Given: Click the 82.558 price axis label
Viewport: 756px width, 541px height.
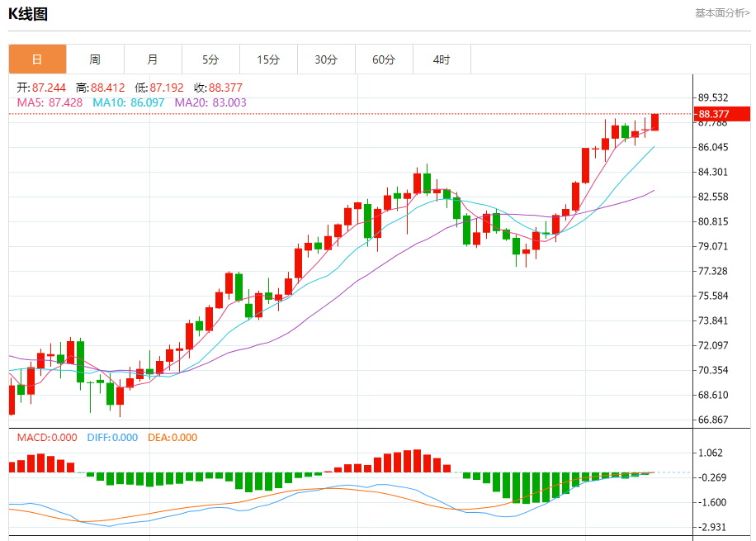Looking at the screenshot, I should tap(713, 197).
